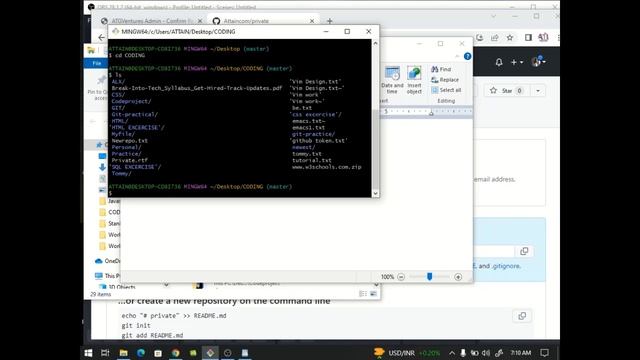Click the Git Bash window title icon
The width and height of the screenshot is (640, 360).
pos(116,31)
